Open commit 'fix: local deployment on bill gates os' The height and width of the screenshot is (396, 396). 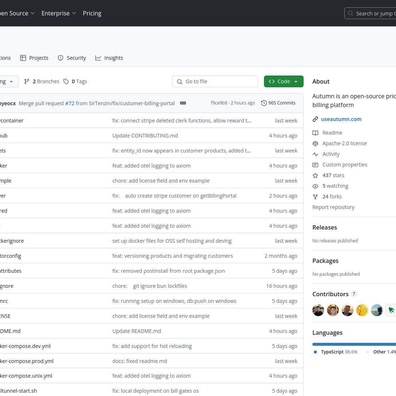pos(155,391)
